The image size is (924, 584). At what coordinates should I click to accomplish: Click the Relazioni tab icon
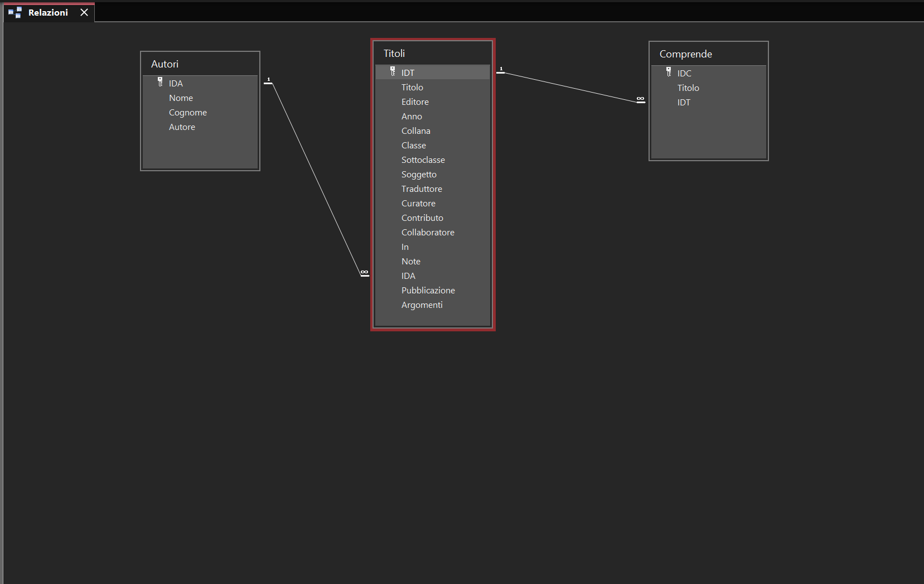(x=15, y=12)
